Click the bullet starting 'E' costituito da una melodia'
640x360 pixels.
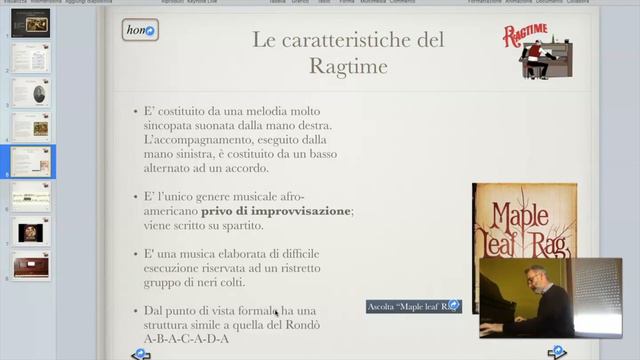click(240, 140)
